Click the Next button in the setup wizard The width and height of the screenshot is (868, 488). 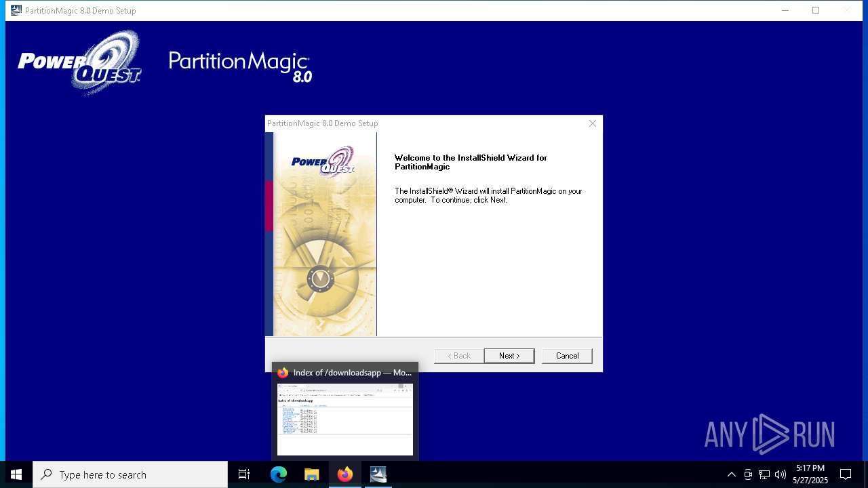[509, 356]
